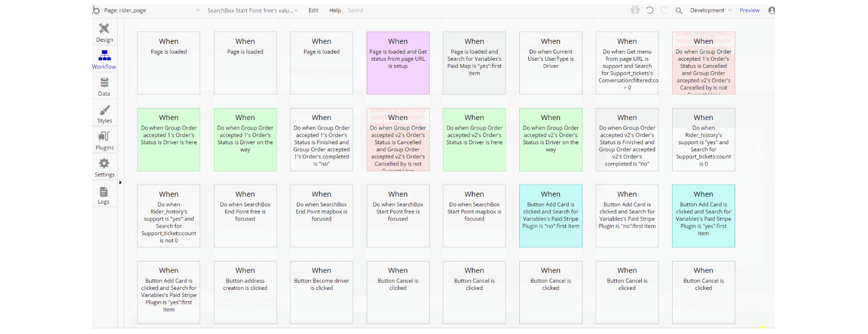Select the purple 'Get status from page URL' workflow
Image resolution: width=868 pixels, height=334 pixels.
click(x=398, y=63)
